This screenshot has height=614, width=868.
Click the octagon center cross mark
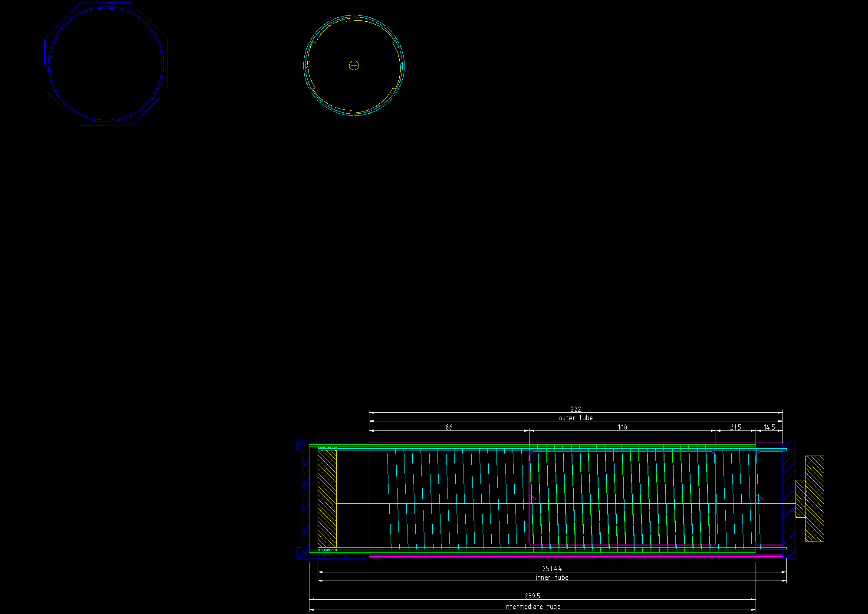106,64
